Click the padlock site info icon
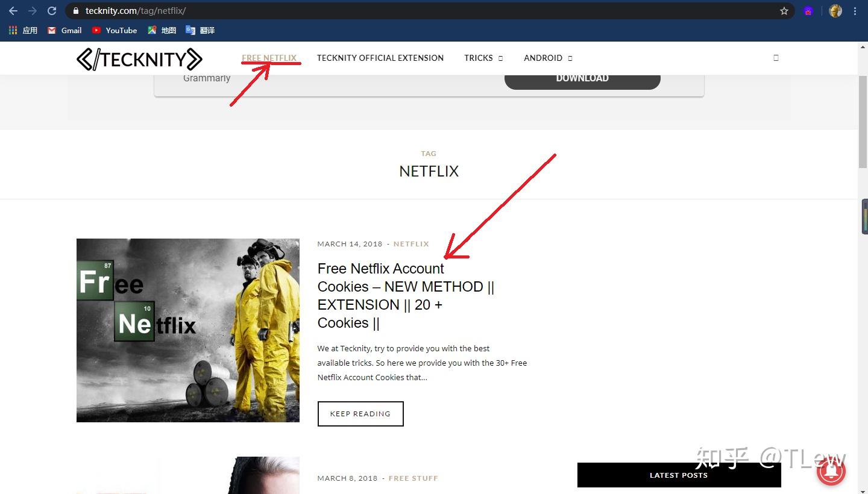868x494 pixels. [75, 11]
